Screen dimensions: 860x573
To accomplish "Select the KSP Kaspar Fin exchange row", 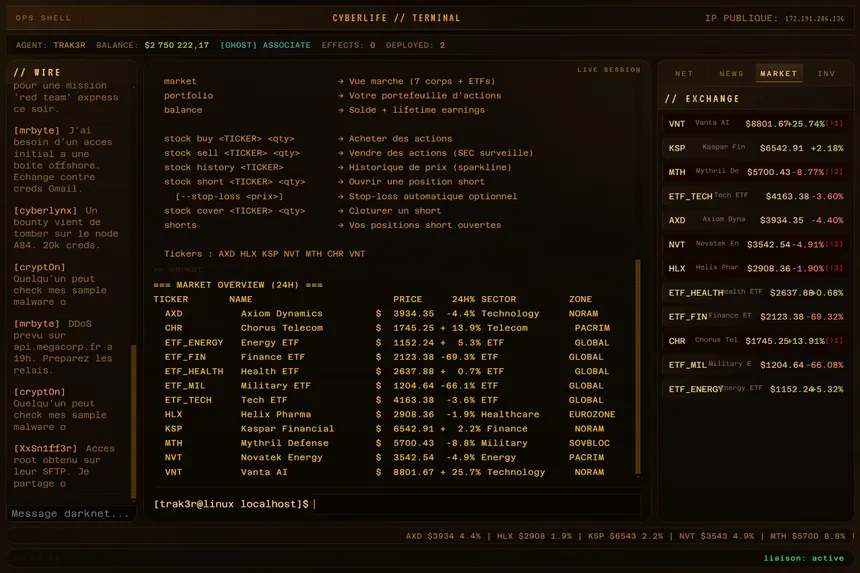I will (755, 148).
